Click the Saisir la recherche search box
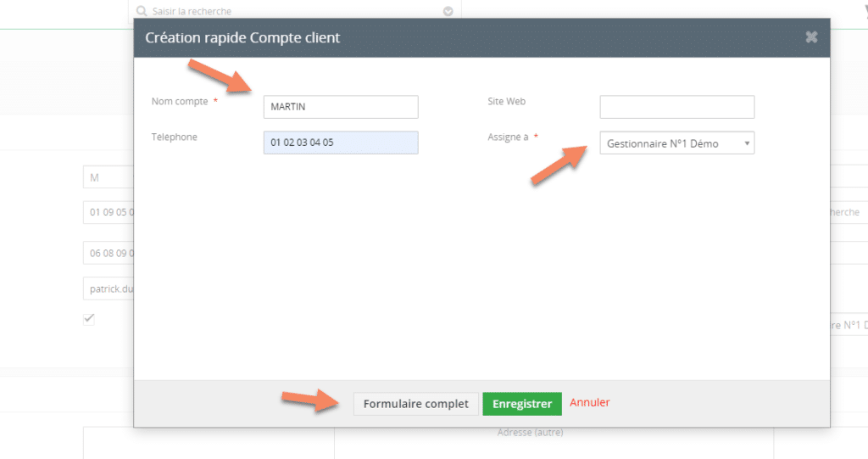868x459 pixels. [294, 11]
